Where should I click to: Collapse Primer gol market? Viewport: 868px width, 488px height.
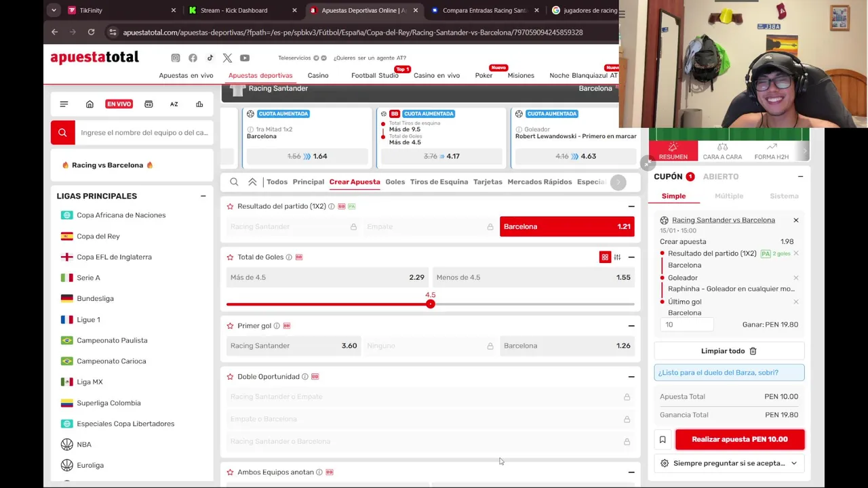point(631,325)
